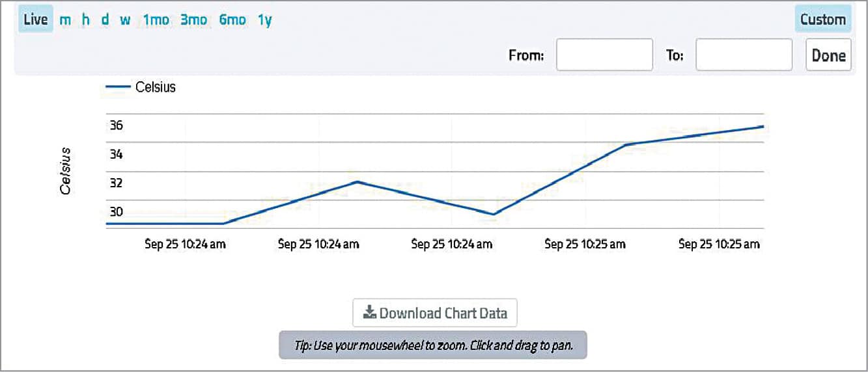Click the first Sep 25 10:24 am label

point(185,245)
